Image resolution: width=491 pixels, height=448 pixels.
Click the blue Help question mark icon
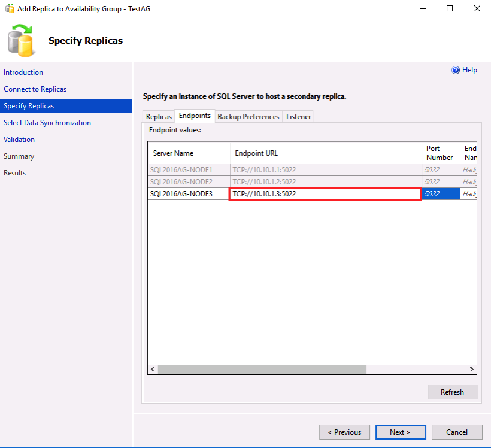click(x=456, y=71)
